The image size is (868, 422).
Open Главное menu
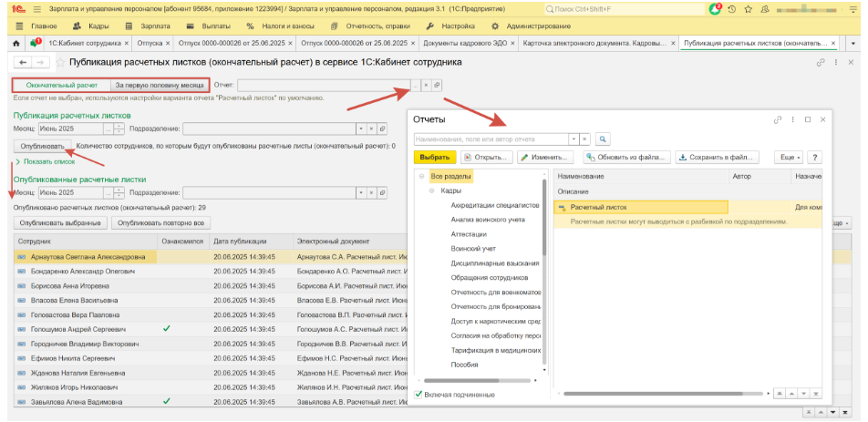point(36,26)
